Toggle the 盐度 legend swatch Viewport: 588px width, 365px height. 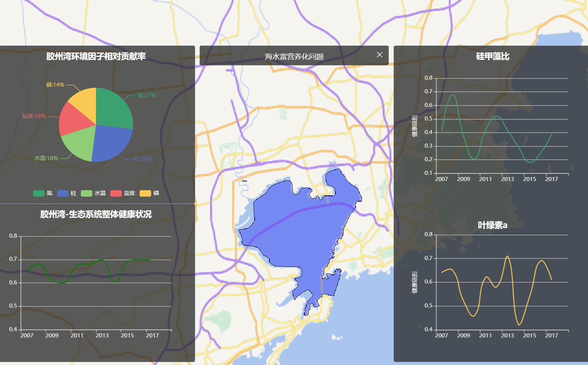116,193
